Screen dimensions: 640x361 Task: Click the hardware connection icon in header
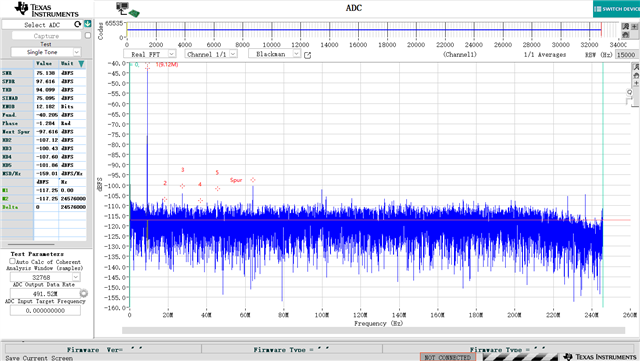coord(127,9)
